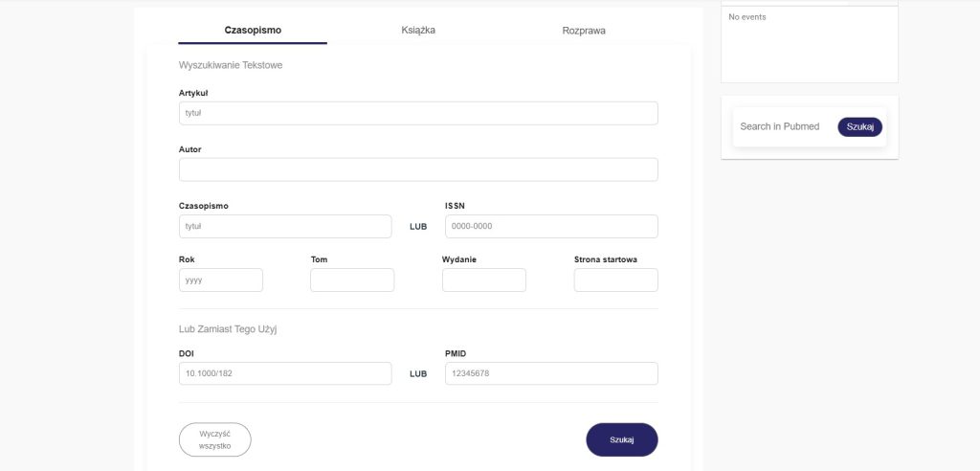
Task: Click the Lub Zamiast Tego Użyj heading
Action: point(229,329)
